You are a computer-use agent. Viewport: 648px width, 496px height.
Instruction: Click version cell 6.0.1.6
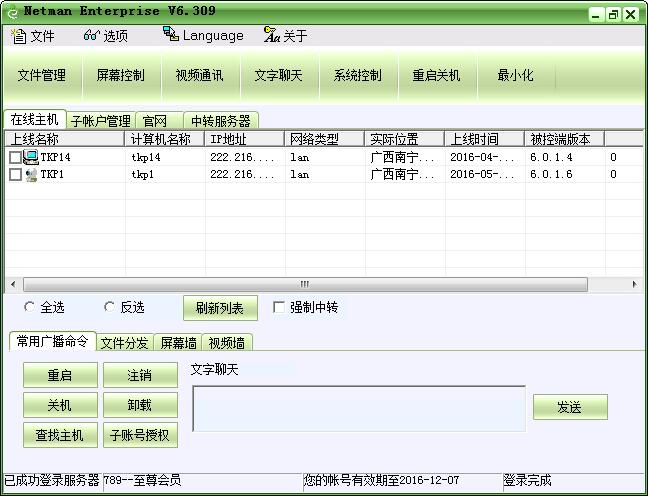tap(551, 174)
